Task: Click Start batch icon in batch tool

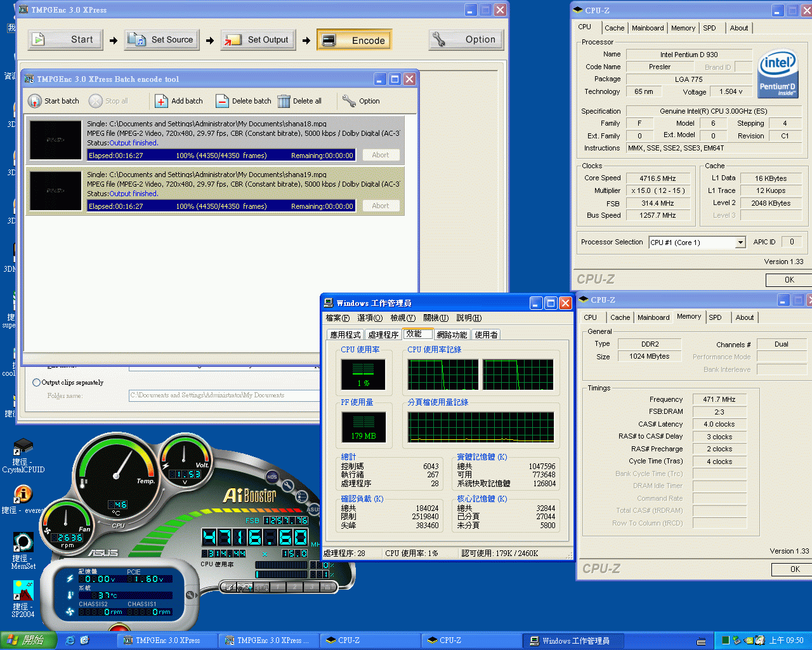Action: (x=35, y=101)
